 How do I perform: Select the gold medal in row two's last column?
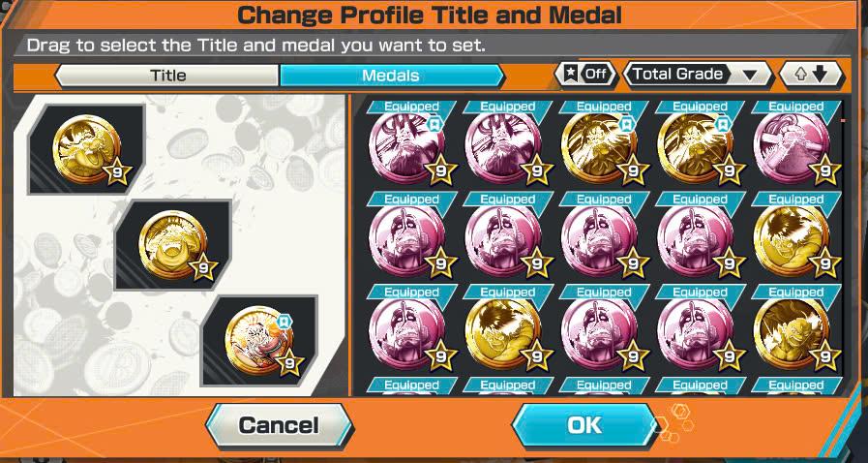coord(792,241)
